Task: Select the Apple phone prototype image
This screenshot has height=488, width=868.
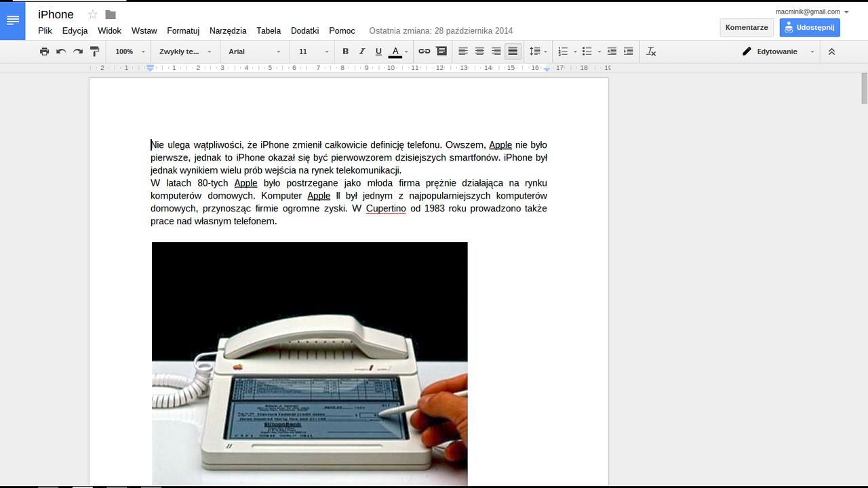Action: click(310, 364)
